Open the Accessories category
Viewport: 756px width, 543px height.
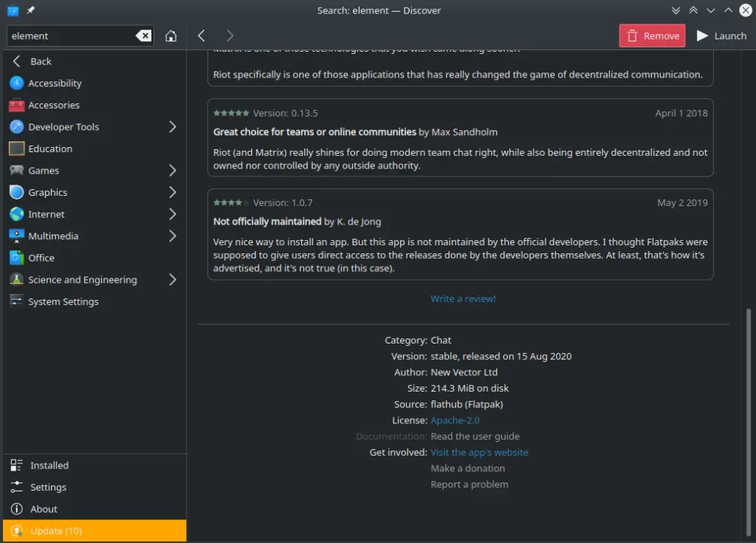coord(53,105)
